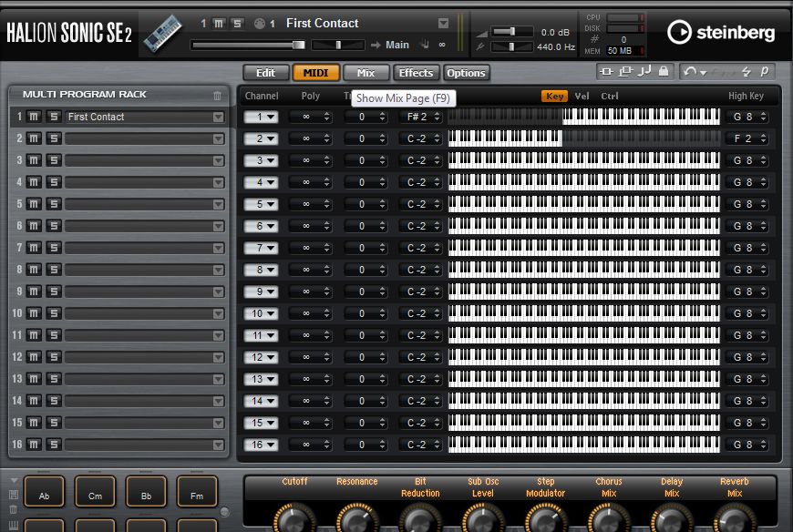
Task: Expand the load program dropdown for slot 3
Action: pos(218,160)
